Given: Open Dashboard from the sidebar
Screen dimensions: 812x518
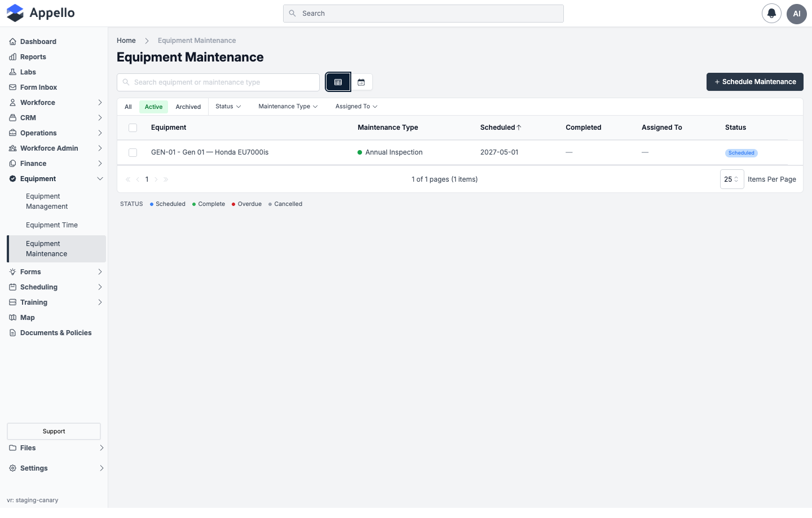Looking at the screenshot, I should [38, 42].
